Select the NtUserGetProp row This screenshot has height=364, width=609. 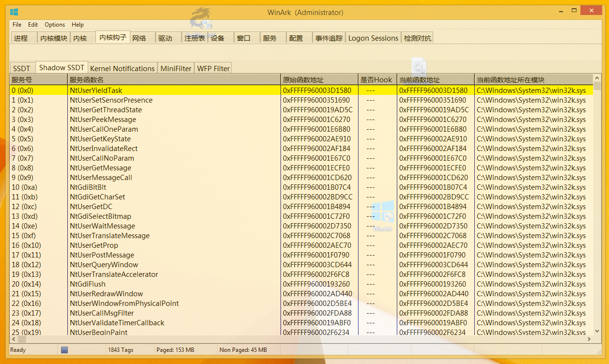click(x=301, y=245)
